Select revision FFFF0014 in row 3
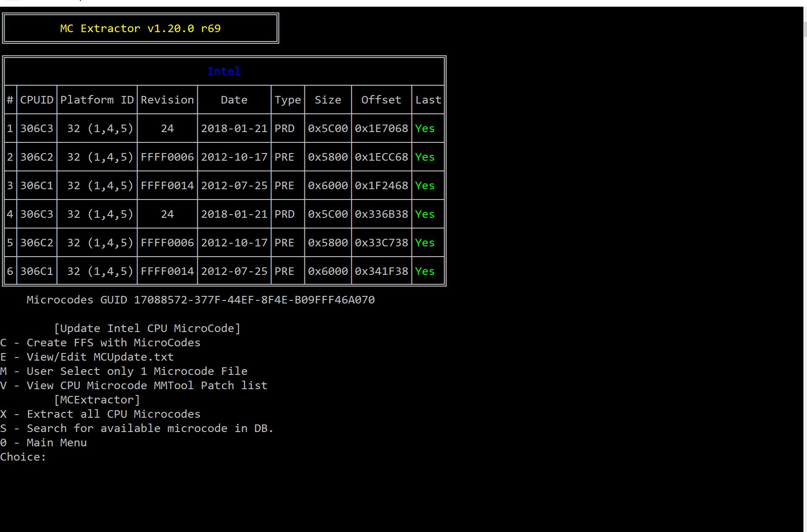This screenshot has height=532, width=807. [167, 186]
